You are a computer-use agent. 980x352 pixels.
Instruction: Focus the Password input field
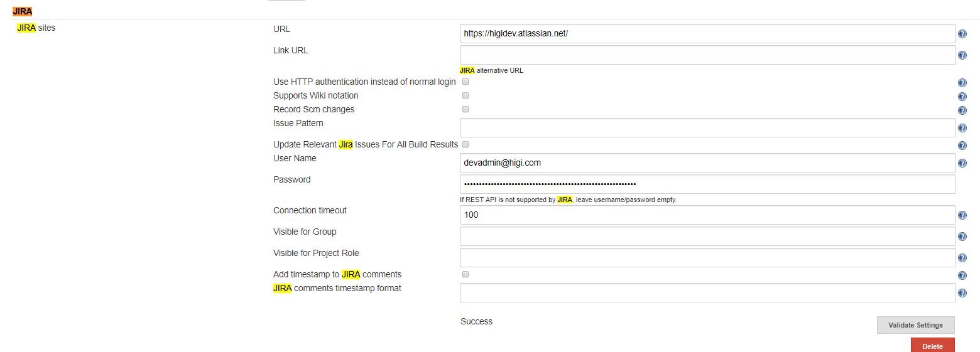click(707, 184)
